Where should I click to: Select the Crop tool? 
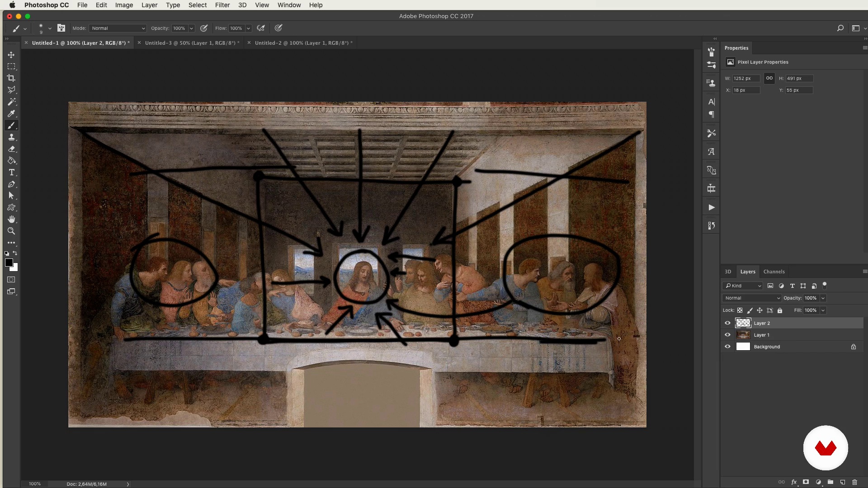tap(11, 78)
